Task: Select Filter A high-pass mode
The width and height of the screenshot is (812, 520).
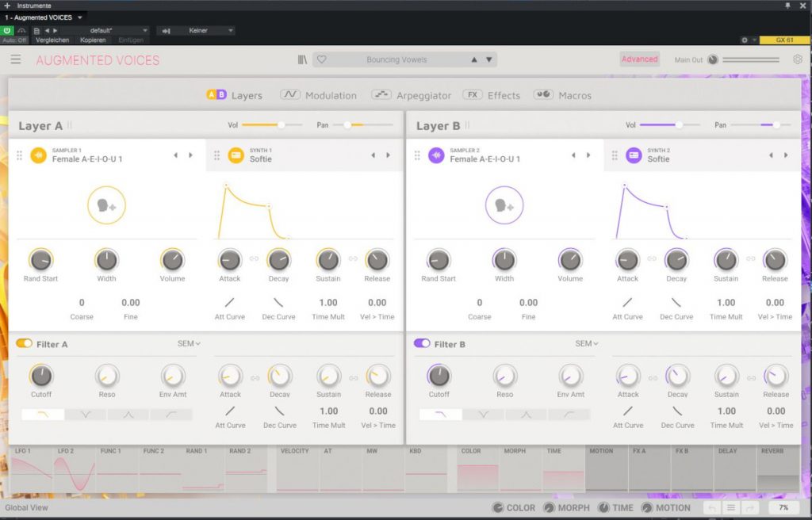Action: (171, 415)
